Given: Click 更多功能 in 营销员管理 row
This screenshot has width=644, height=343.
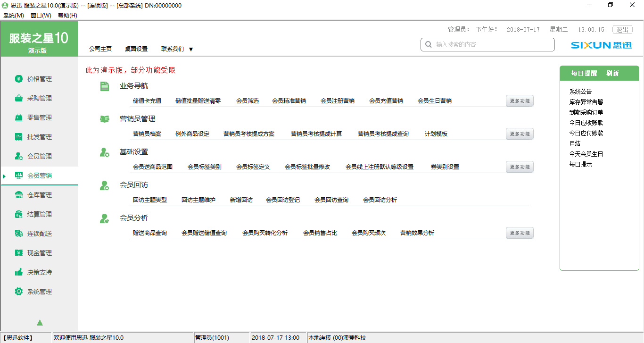Looking at the screenshot, I should tap(520, 134).
